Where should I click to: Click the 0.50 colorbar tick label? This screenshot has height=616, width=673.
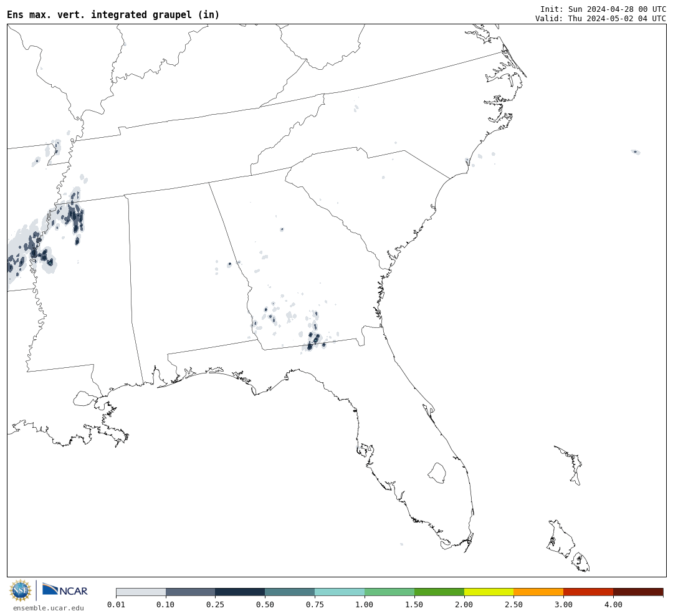265,604
